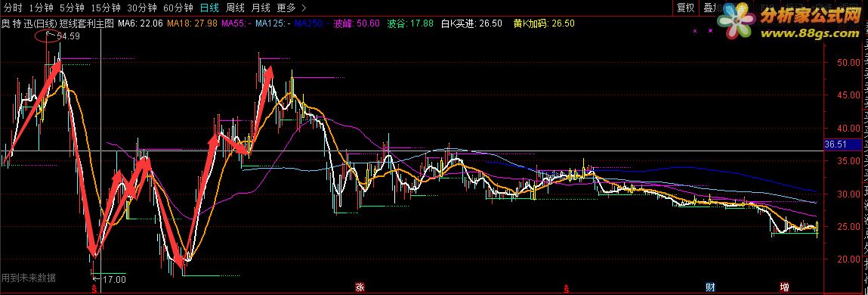This screenshot has width=868, height=295.
Task: Click the leftmost red $ marker
Action: tap(94, 288)
